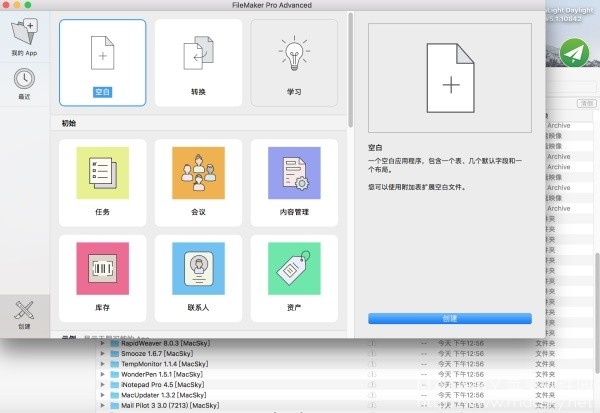600x413 pixels.
Task: Select the 库存 inventory barcode template
Action: point(103,278)
